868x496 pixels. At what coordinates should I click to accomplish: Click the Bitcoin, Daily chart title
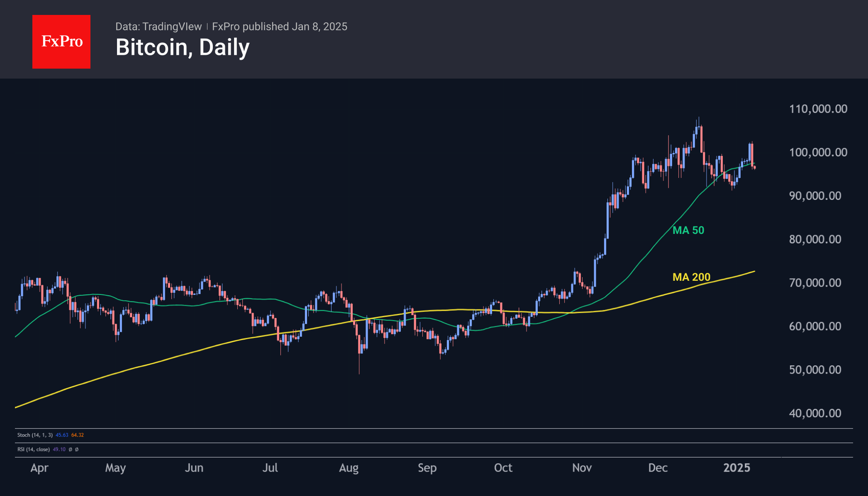(183, 47)
